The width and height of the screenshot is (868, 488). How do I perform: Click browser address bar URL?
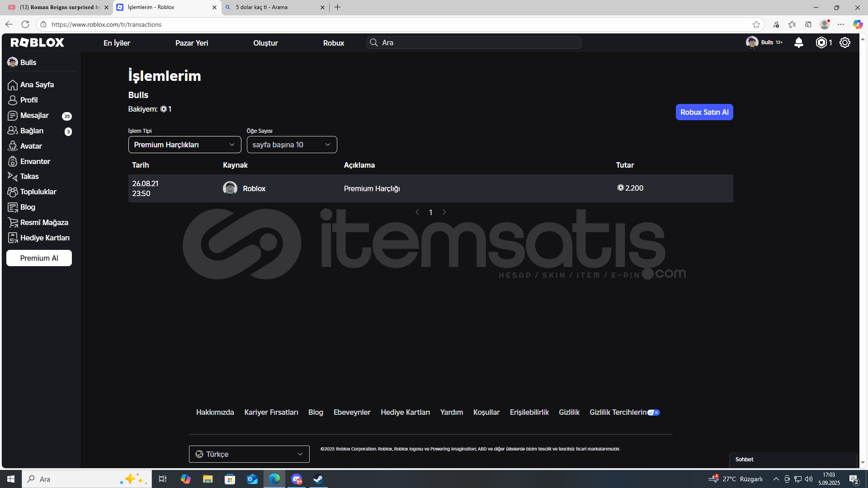click(106, 24)
